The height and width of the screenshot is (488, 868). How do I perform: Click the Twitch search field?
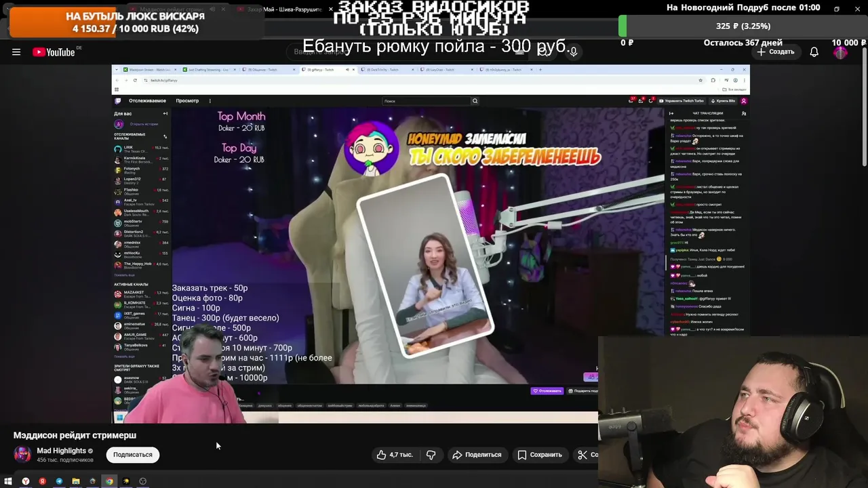click(x=427, y=101)
